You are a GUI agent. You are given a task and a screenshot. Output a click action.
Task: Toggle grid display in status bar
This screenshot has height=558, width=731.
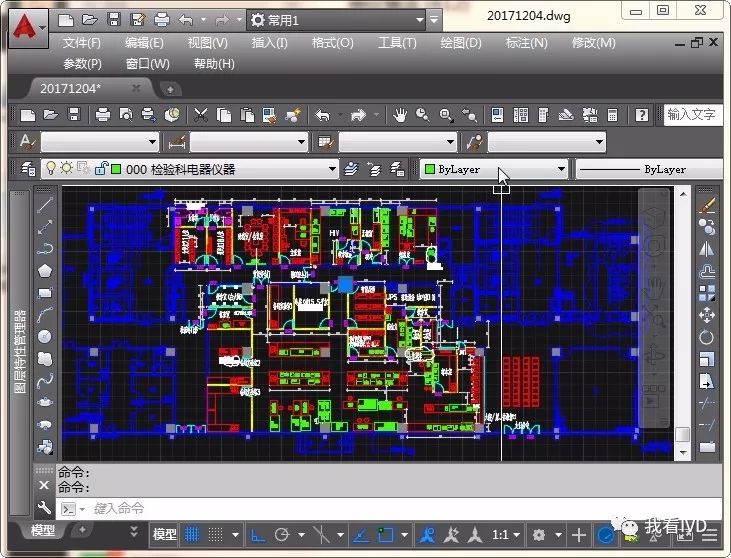[192, 534]
